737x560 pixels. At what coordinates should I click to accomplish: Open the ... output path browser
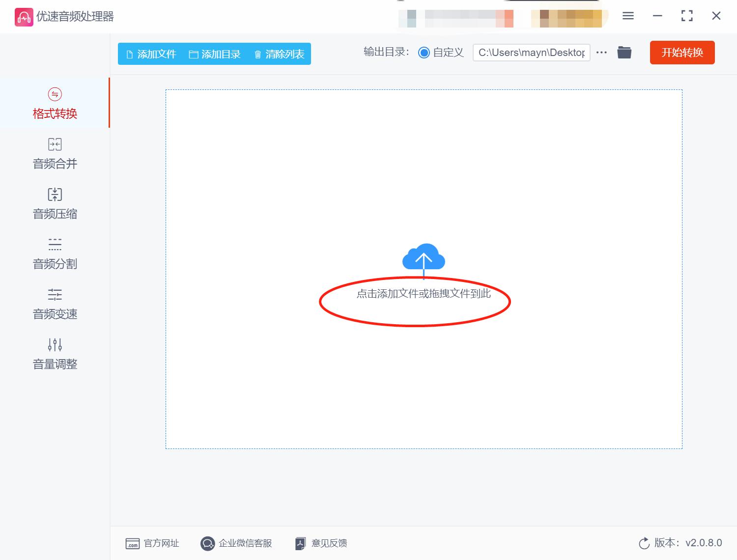point(601,53)
